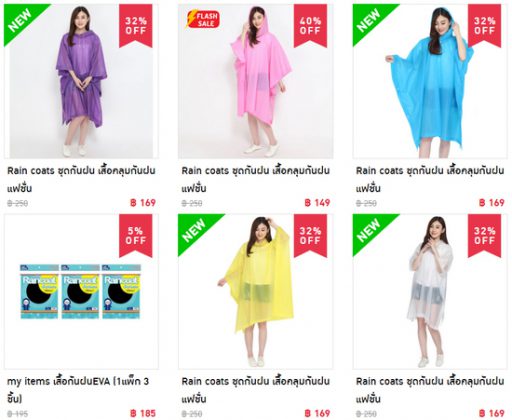Open the pink raincoat product image
The height and width of the screenshot is (420, 512).
tap(255, 81)
